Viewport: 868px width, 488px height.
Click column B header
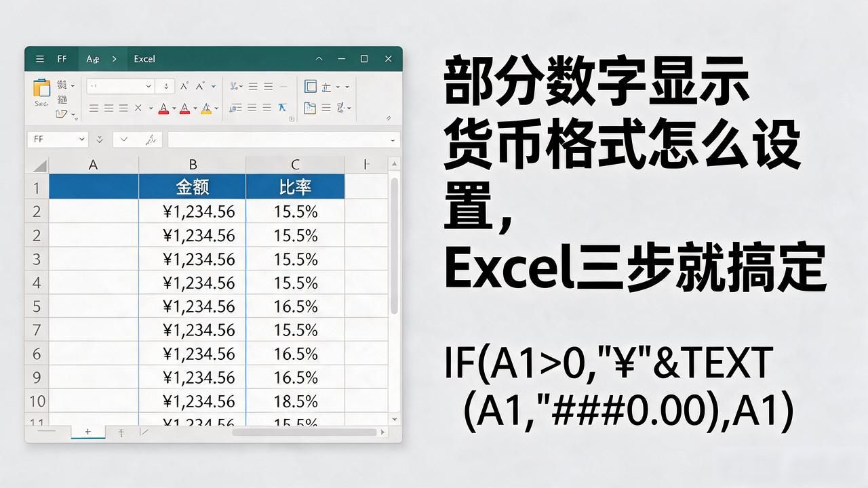[193, 164]
